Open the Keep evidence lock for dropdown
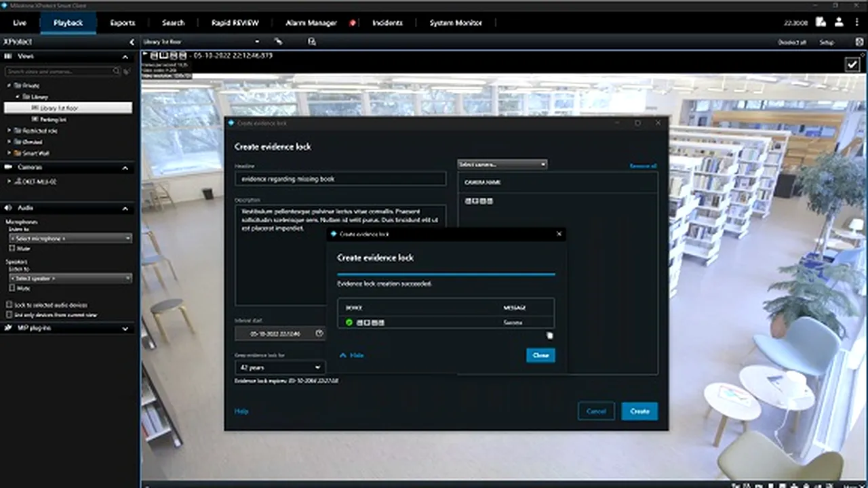The height and width of the screenshot is (488, 868). 279,367
